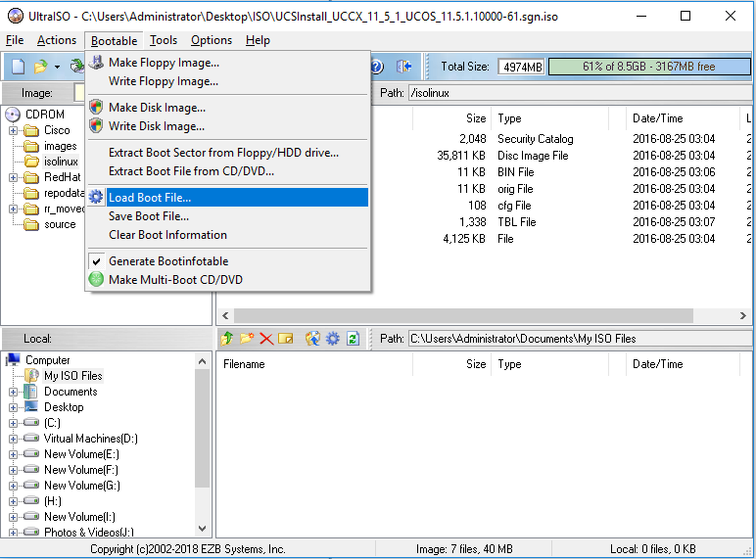Toggle the Generate Bootinfotable checked option
756x559 pixels.
(168, 261)
